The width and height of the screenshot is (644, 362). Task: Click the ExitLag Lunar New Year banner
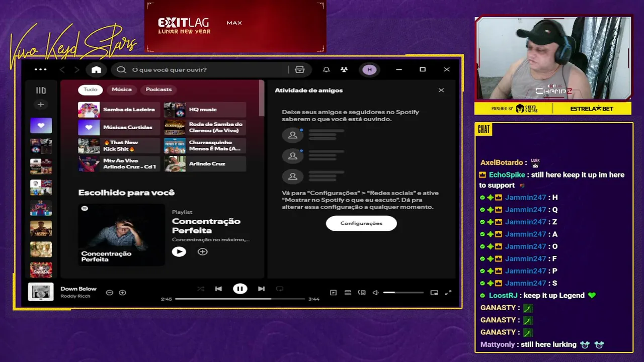(x=235, y=26)
